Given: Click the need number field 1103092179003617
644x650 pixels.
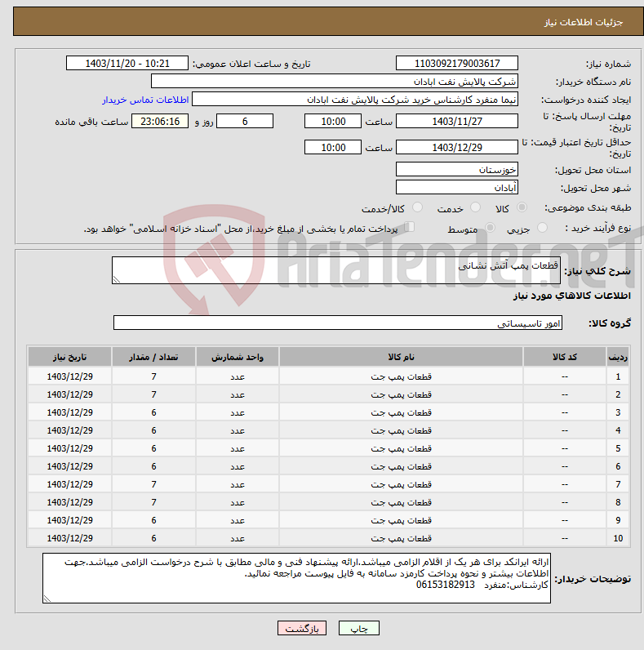Looking at the screenshot, I should pos(457,64).
